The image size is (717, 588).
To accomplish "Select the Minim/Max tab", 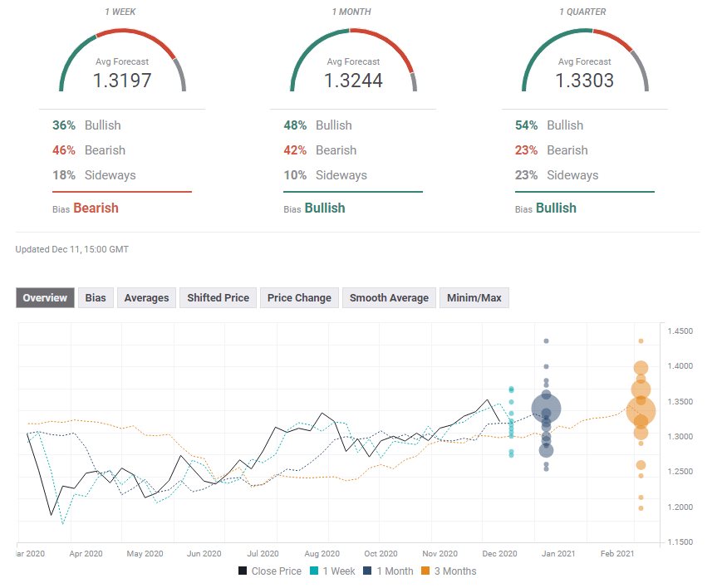I will pyautogui.click(x=474, y=297).
